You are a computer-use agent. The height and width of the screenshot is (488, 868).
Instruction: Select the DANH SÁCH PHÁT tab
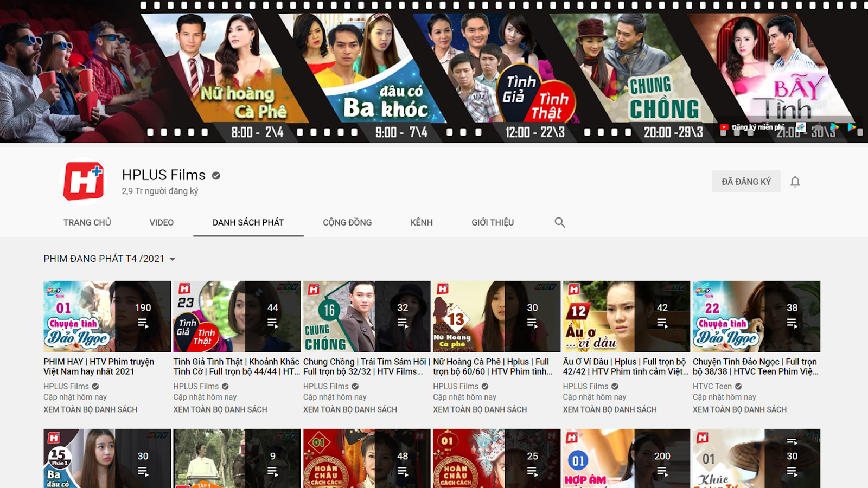[x=248, y=222]
